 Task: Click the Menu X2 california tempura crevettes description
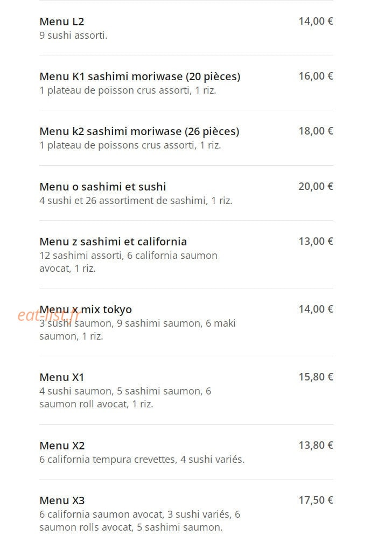tap(142, 460)
